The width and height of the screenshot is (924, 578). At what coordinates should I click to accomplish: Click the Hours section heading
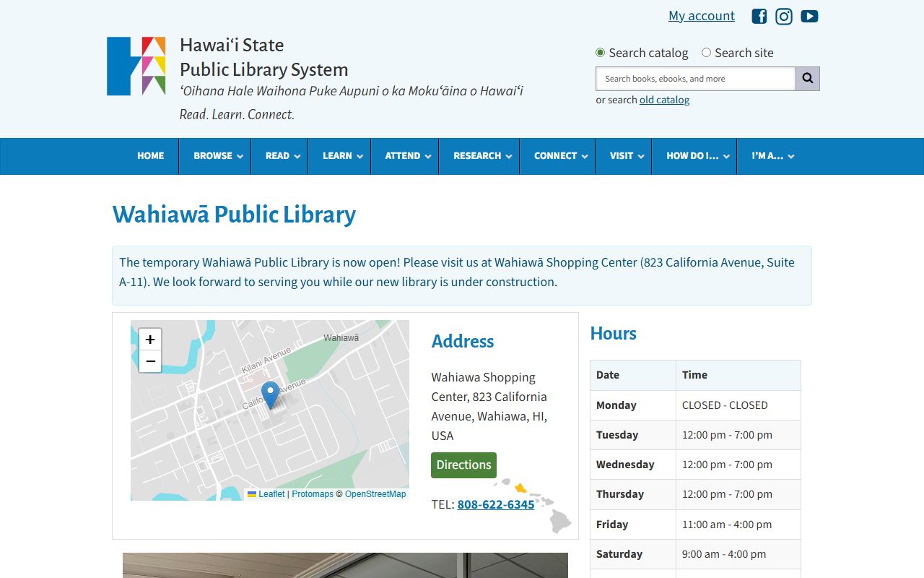click(x=614, y=333)
